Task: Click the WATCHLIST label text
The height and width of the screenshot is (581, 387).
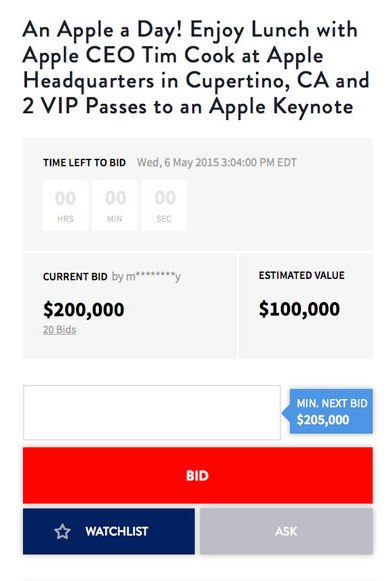Action: tap(117, 531)
